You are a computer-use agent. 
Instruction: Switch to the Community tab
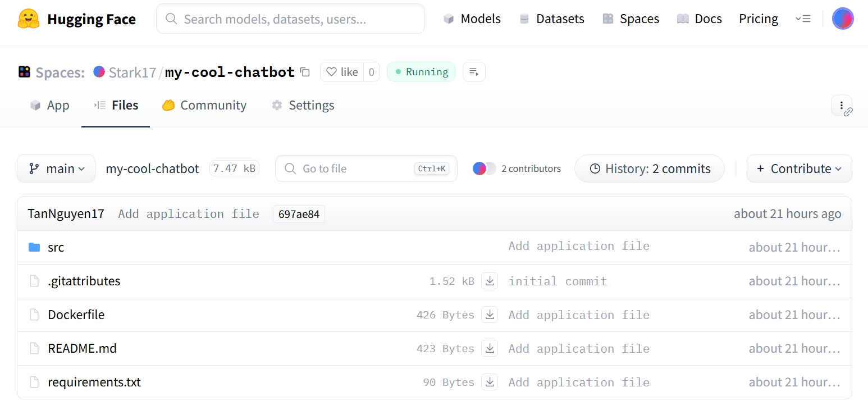(x=204, y=106)
